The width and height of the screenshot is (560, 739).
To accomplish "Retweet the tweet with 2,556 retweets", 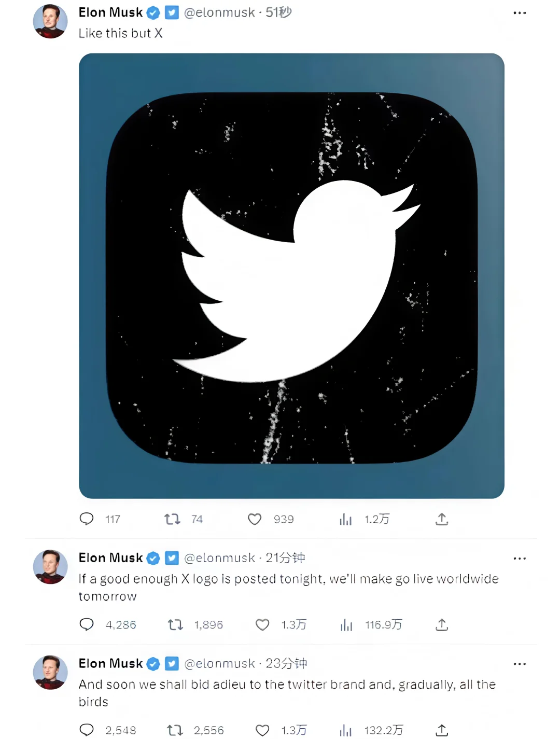I will click(175, 730).
